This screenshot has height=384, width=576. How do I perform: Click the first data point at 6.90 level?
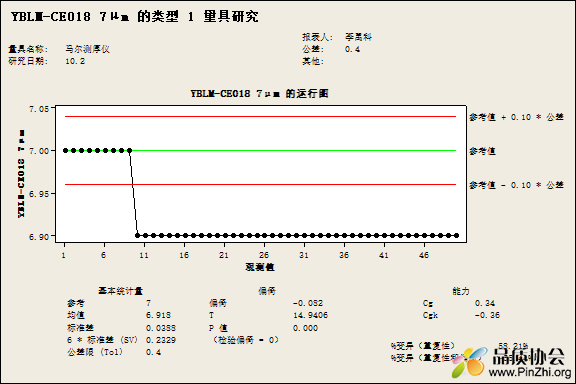click(138, 236)
